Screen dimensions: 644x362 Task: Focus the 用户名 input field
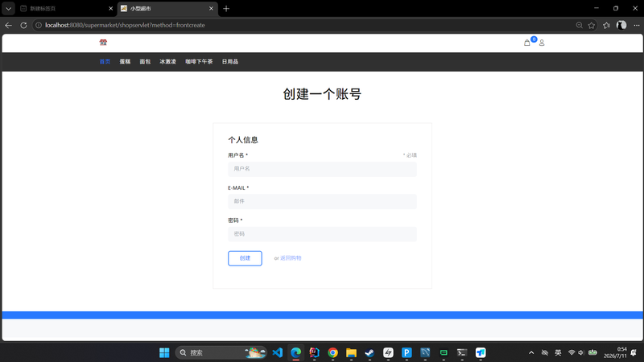pyautogui.click(x=323, y=169)
